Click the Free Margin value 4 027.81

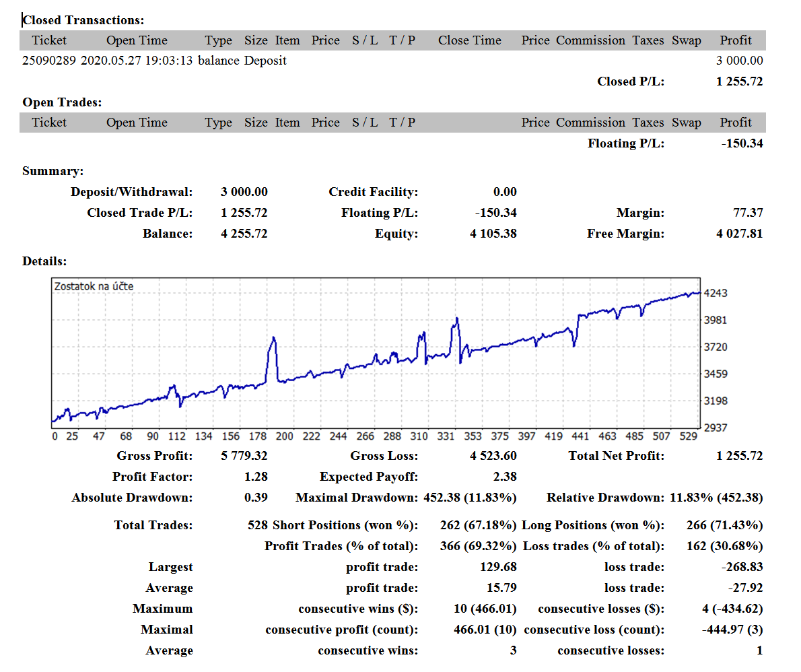click(739, 234)
